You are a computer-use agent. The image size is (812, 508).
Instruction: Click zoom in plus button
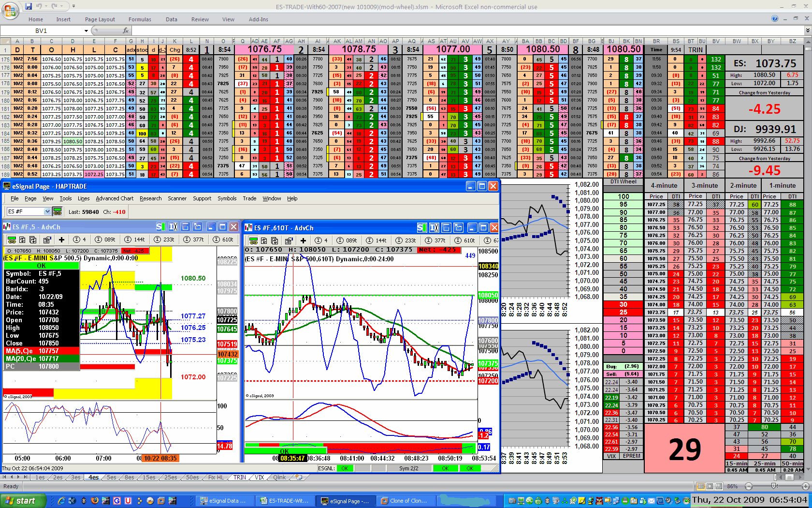click(805, 486)
